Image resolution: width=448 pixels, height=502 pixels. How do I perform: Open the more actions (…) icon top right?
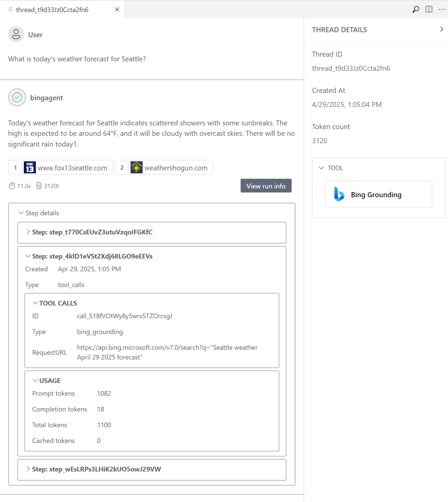[442, 9]
